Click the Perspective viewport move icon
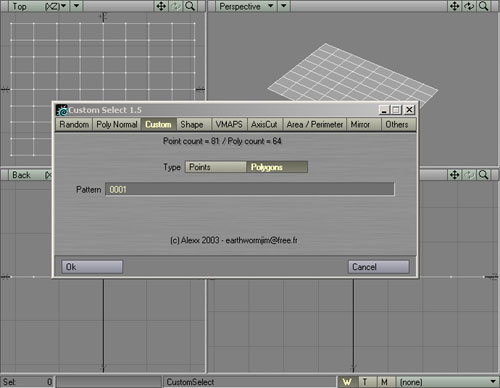Viewport: 500px width, 388px height. (x=455, y=6)
